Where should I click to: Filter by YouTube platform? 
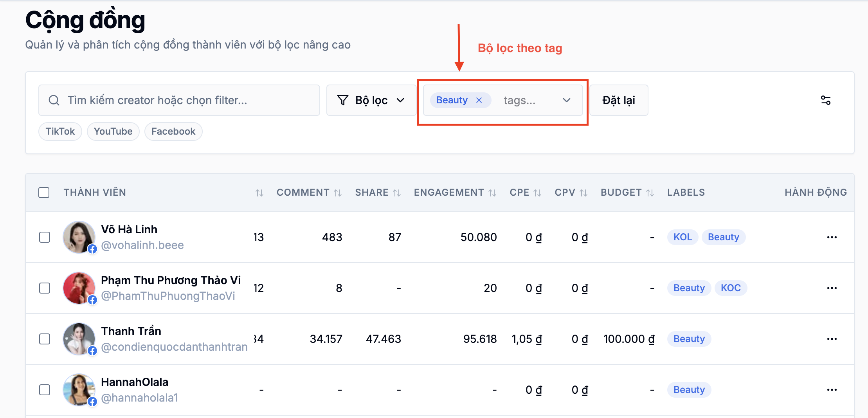click(x=113, y=132)
